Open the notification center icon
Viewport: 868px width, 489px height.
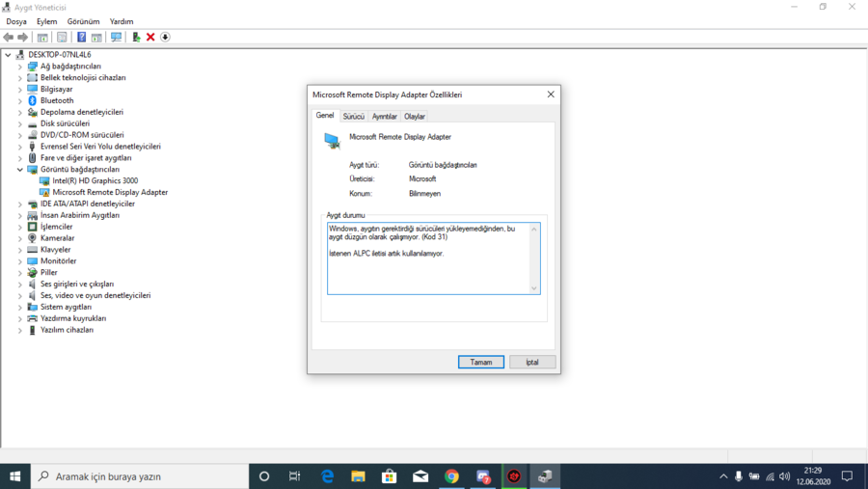point(847,476)
